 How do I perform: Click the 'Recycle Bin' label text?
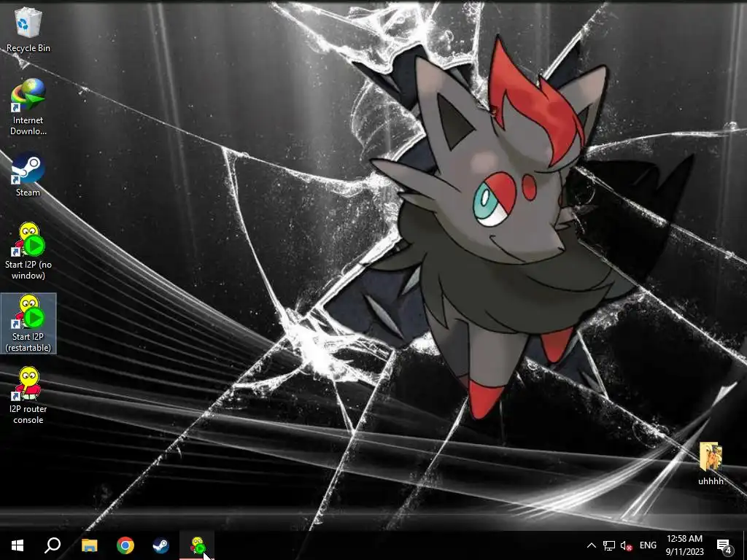coord(28,48)
